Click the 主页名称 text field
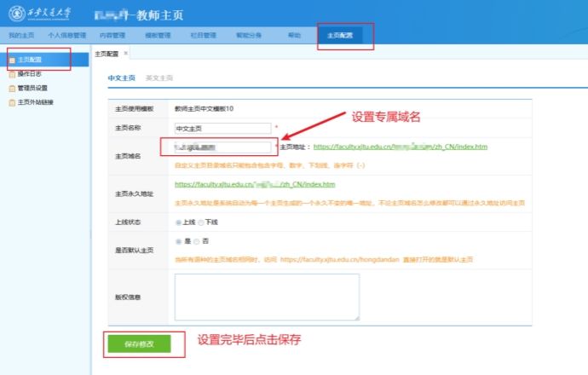The image size is (588, 375). pos(222,129)
